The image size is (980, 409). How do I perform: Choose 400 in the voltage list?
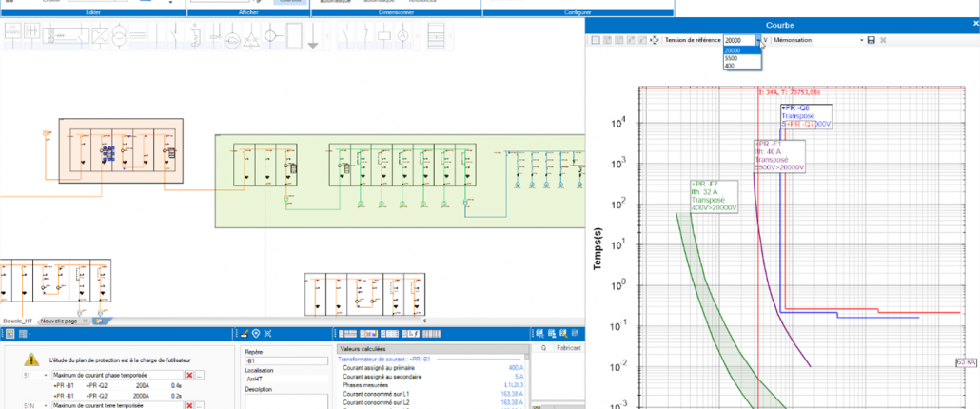tap(742, 66)
